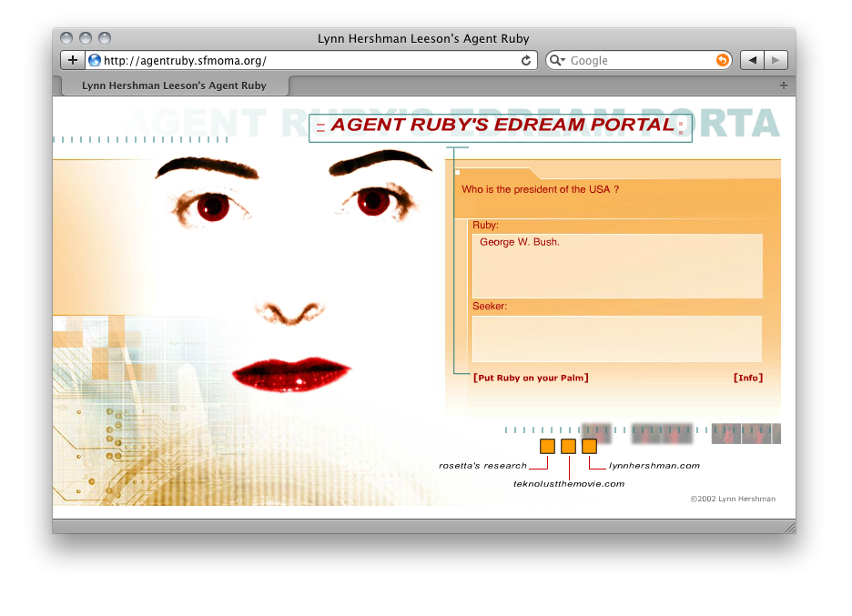Focus the agentruby.sfmoma.org address bar
The height and width of the screenshot is (616, 852).
coord(309,60)
